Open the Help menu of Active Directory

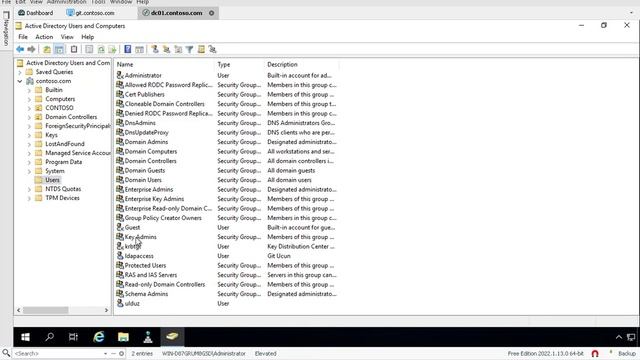coord(87,37)
